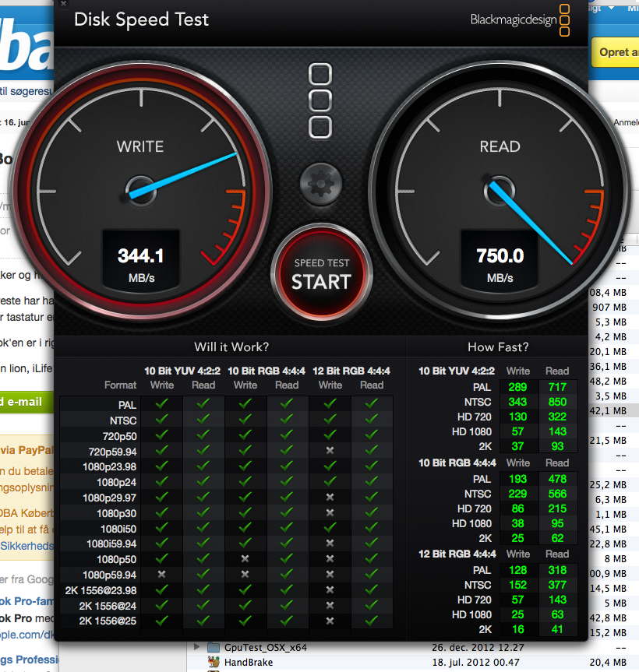This screenshot has height=672, width=639.
Task: Click the X mark for 1080p59.94 YUV Write
Action: click(161, 575)
